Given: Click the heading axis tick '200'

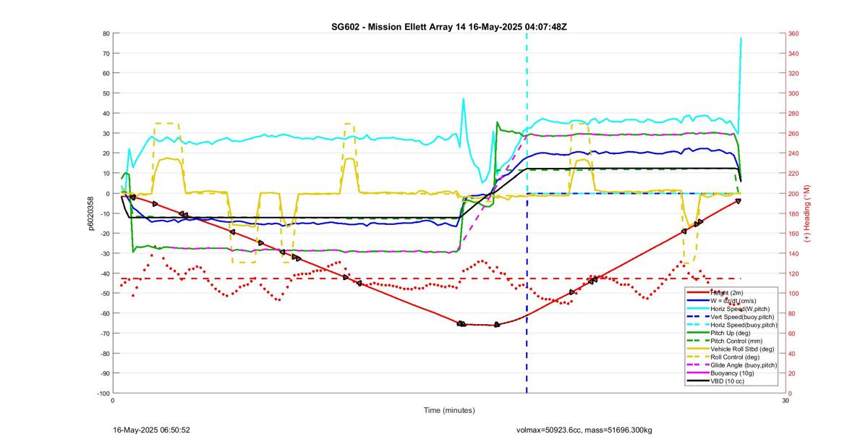Looking at the screenshot, I should (793, 193).
